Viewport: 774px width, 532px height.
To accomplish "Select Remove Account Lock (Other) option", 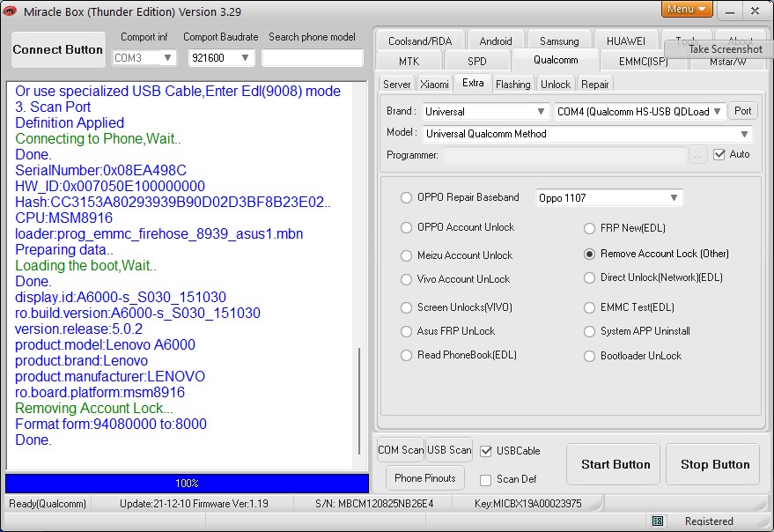I will (589, 254).
